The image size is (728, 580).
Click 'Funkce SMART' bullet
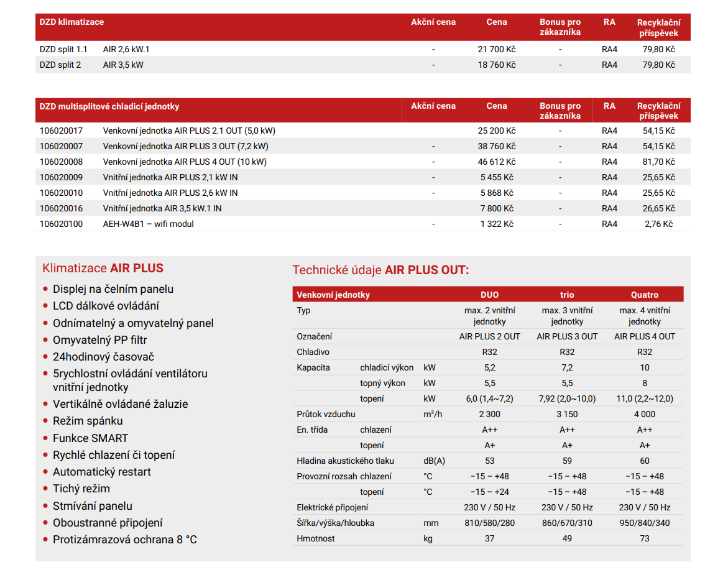coord(90,438)
